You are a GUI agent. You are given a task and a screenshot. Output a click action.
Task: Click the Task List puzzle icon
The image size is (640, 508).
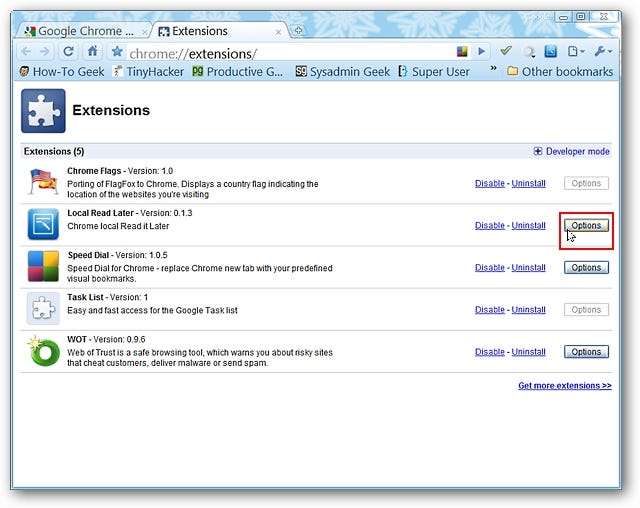click(x=43, y=308)
